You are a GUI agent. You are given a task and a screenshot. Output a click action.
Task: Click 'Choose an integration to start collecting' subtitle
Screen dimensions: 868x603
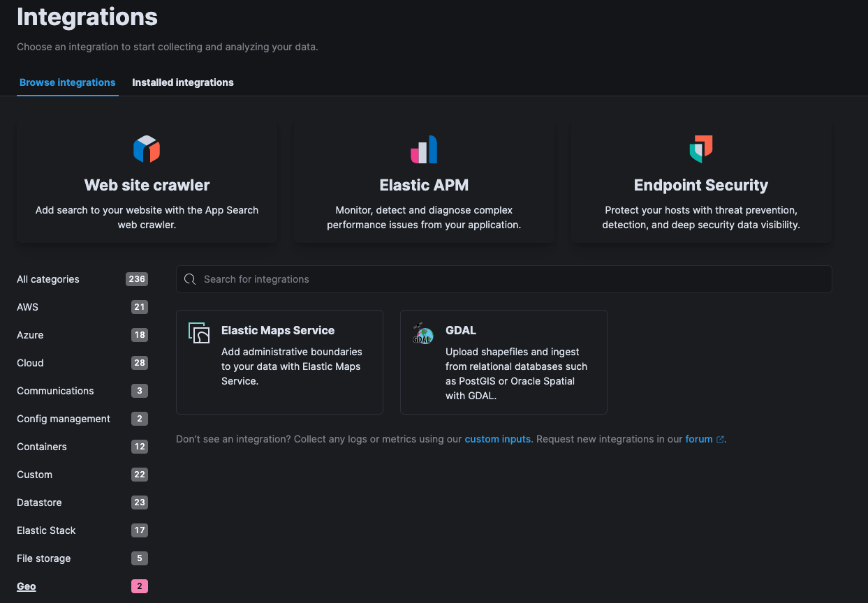(x=168, y=47)
